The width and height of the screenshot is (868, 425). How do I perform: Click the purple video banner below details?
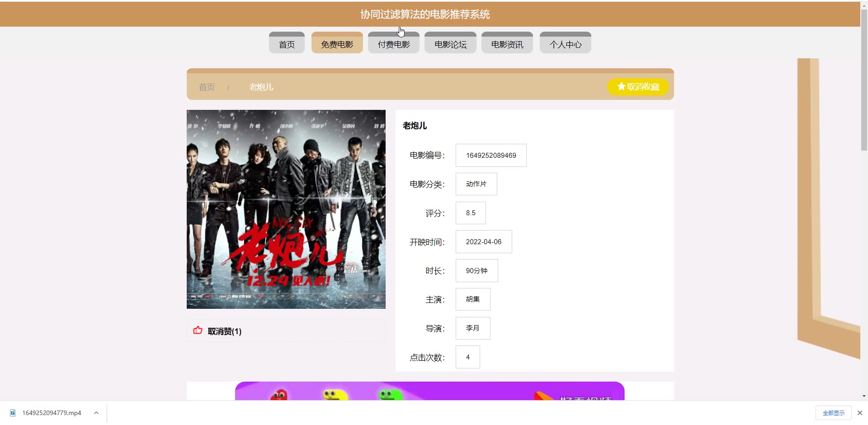click(429, 391)
